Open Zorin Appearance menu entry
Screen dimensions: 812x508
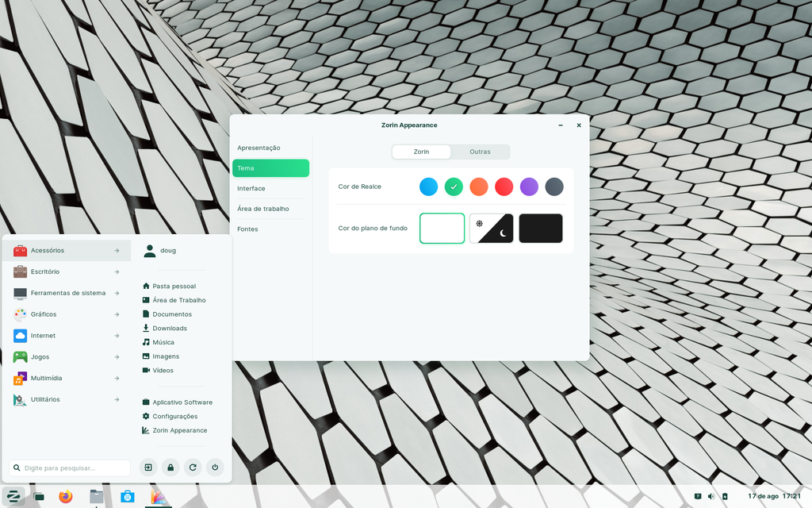tap(174, 430)
